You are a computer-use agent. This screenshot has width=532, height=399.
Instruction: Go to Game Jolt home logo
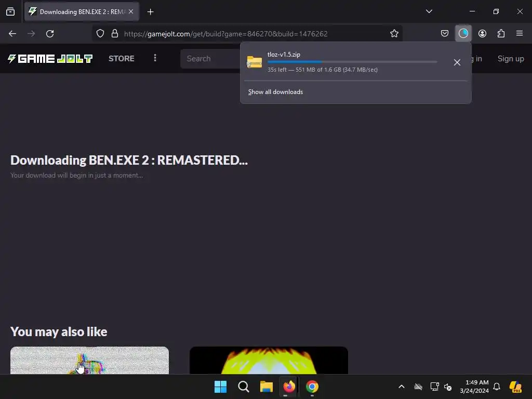pyautogui.click(x=50, y=59)
